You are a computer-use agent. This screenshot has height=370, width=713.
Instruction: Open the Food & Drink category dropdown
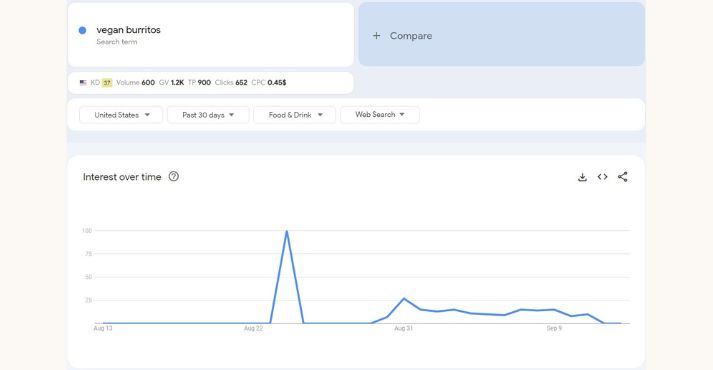pos(294,115)
